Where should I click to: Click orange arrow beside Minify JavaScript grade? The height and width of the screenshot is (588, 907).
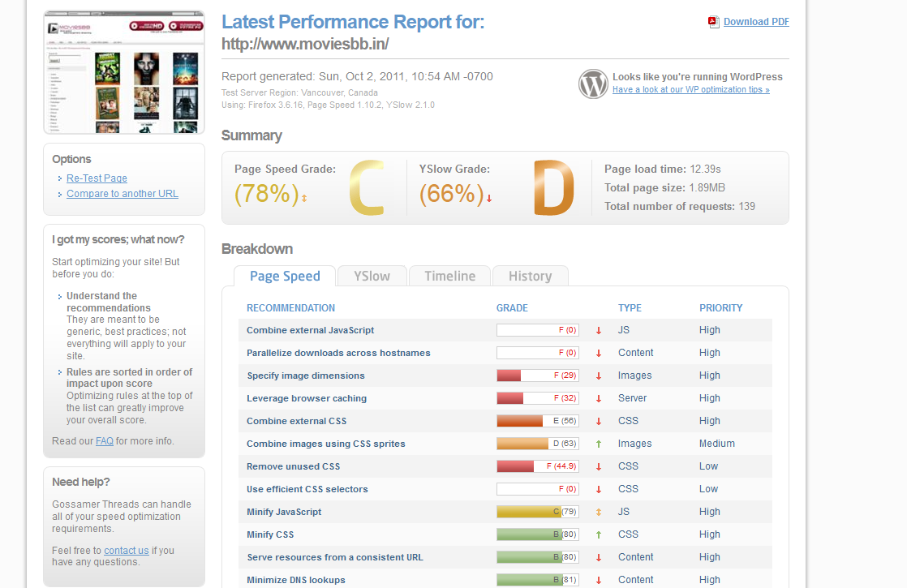tap(599, 513)
